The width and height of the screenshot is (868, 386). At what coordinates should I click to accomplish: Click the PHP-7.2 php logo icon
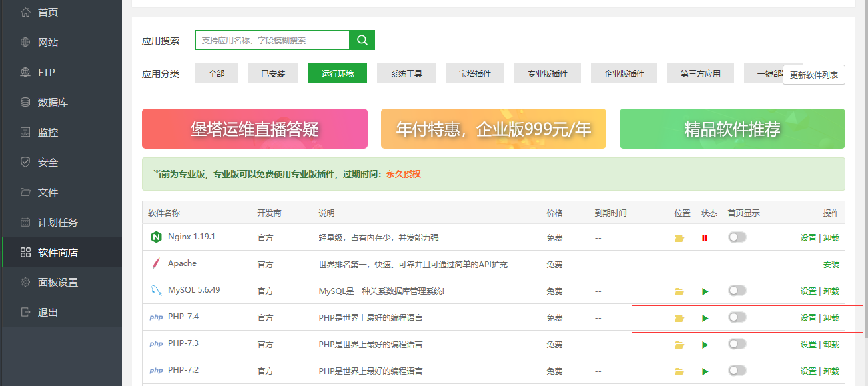[x=156, y=371]
